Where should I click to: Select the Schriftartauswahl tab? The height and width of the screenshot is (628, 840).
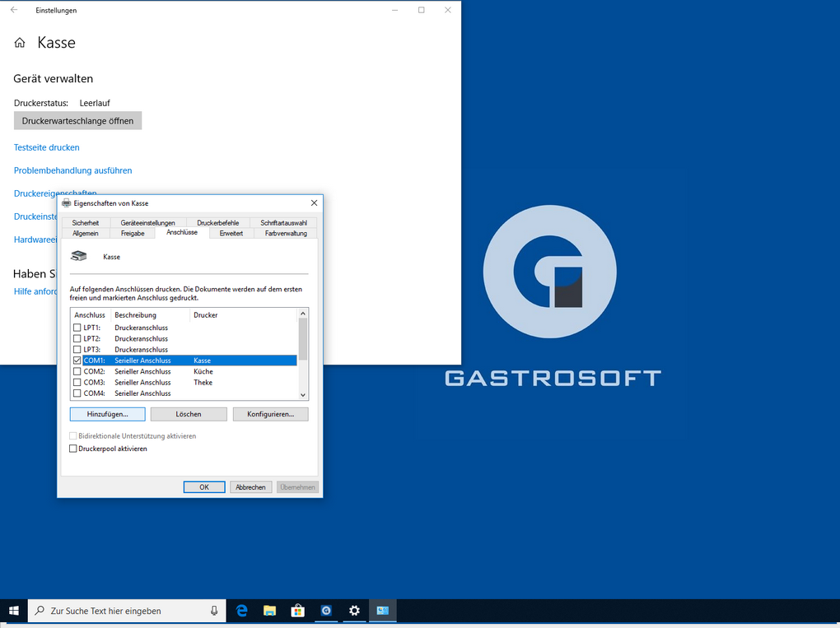[x=283, y=223]
